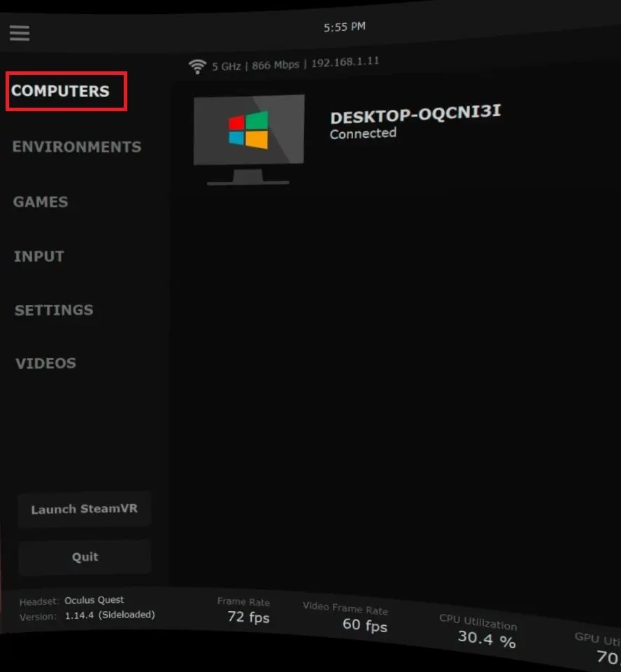Open the INPUT tab
The width and height of the screenshot is (621, 672).
(x=39, y=257)
